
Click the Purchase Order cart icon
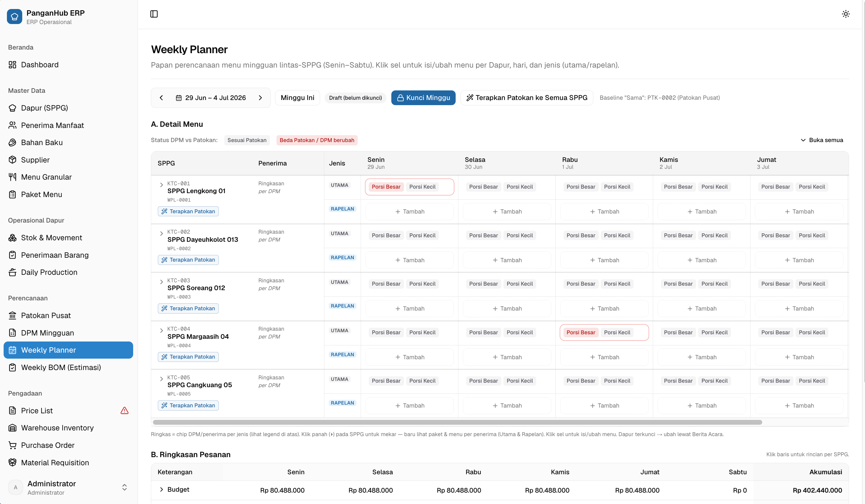(x=12, y=445)
